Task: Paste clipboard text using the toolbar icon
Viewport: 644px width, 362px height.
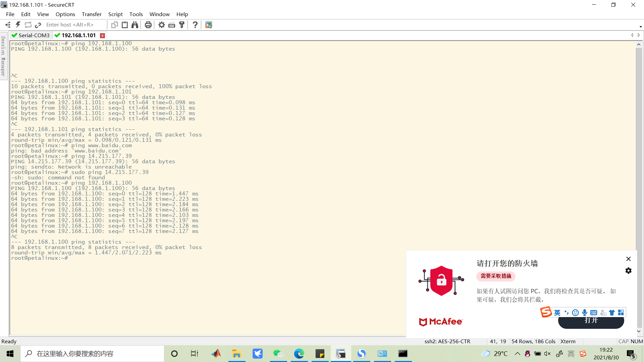Action: point(124,24)
